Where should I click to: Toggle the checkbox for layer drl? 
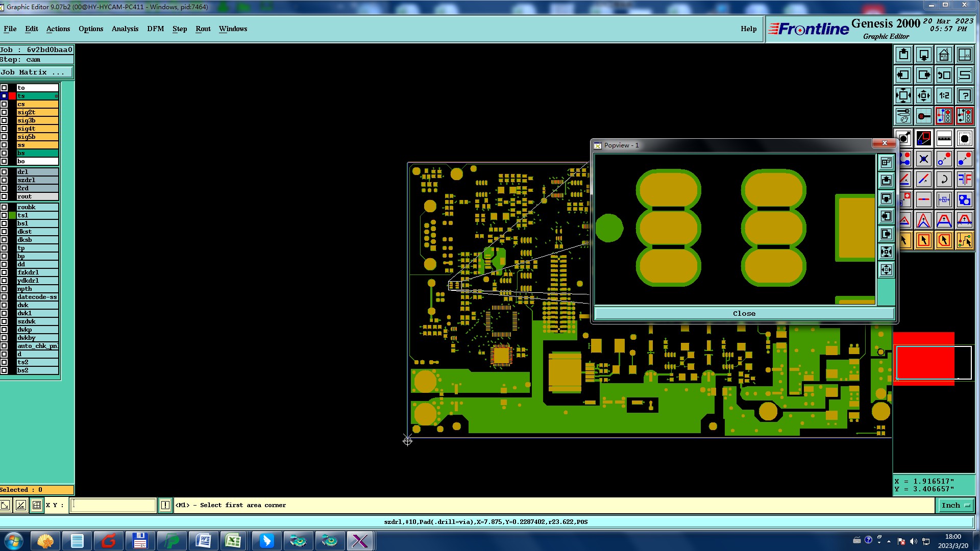pos(4,172)
